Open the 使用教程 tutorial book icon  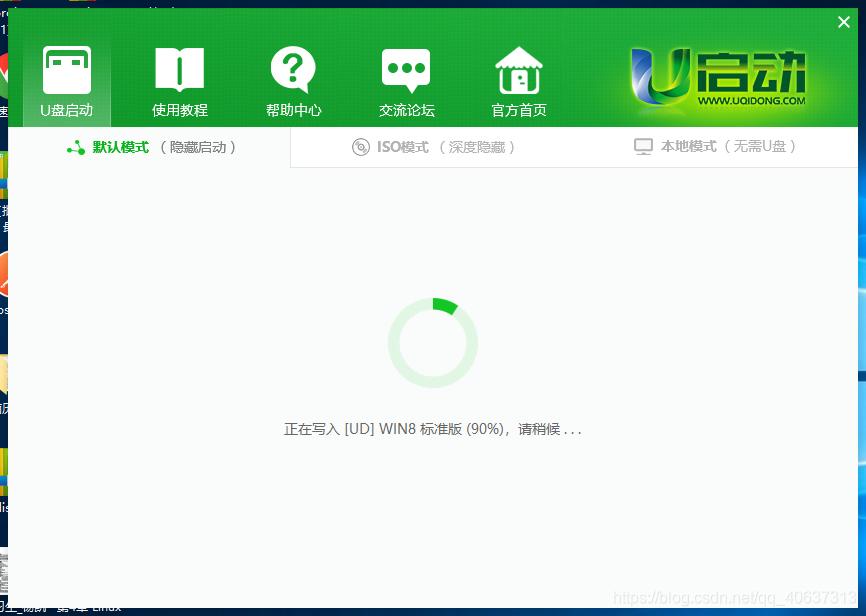179,70
